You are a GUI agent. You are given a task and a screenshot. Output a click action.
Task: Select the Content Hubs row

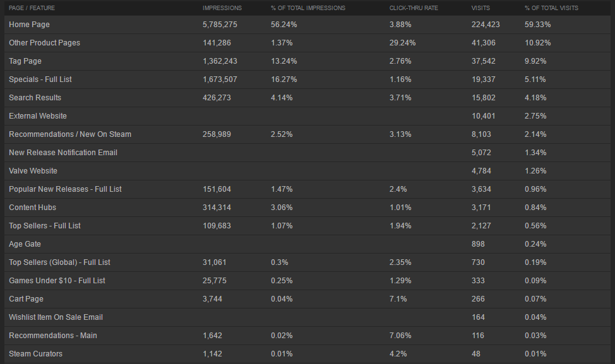click(x=307, y=208)
